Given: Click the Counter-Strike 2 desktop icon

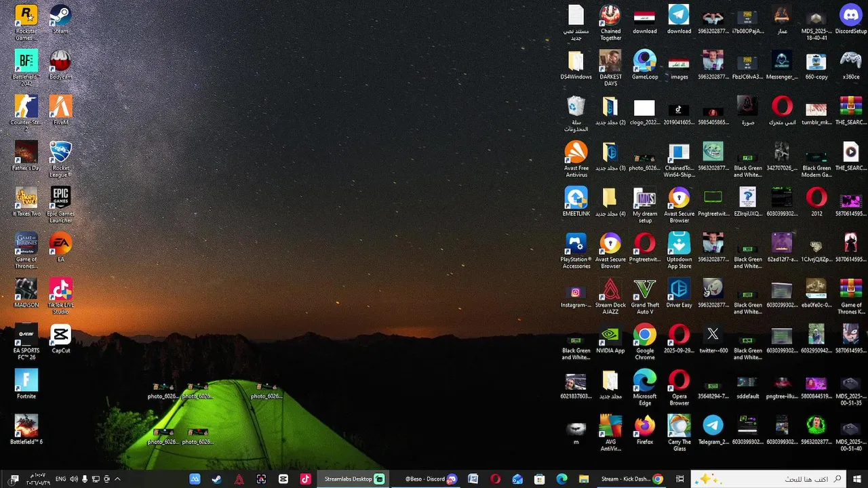Looking at the screenshot, I should (26, 114).
